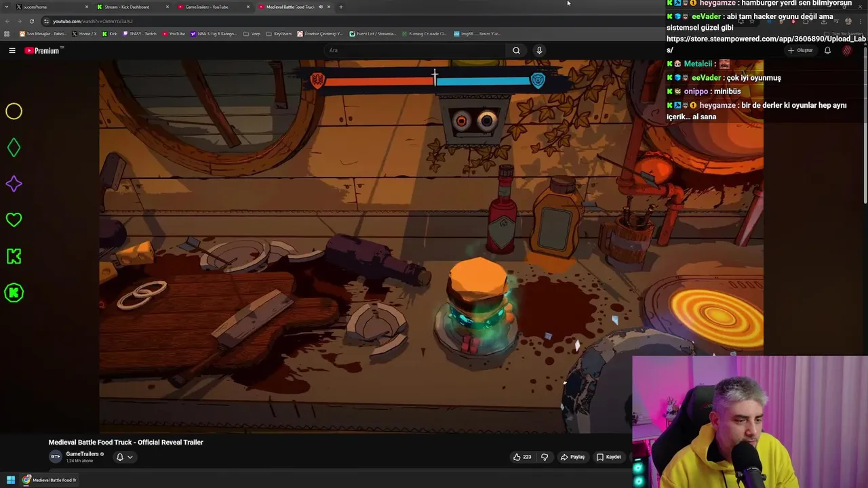
Task: Click the Medieval Battle Food taskbar item
Action: pos(50,480)
